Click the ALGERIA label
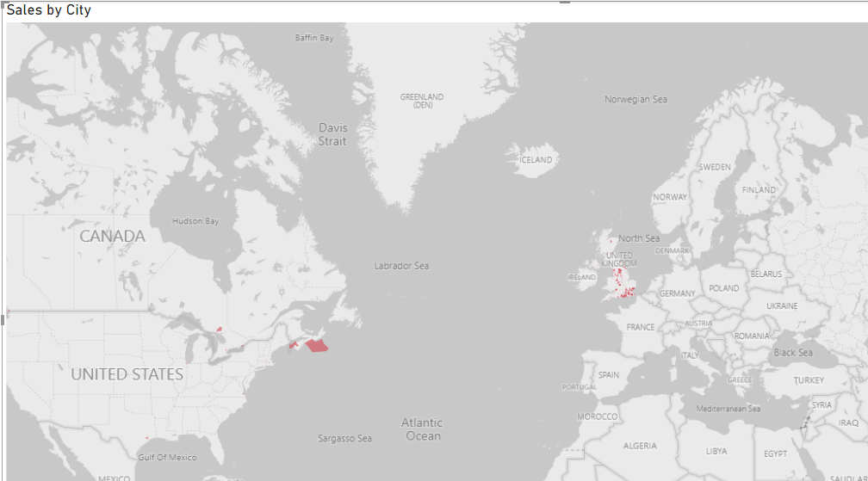The height and width of the screenshot is (481, 868). tap(639, 446)
